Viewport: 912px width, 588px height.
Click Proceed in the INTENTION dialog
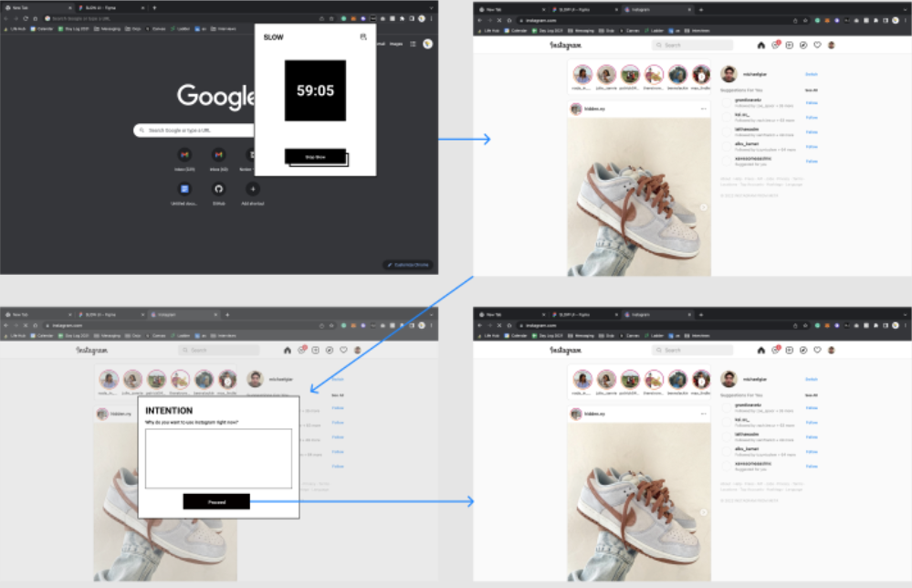coord(216,501)
